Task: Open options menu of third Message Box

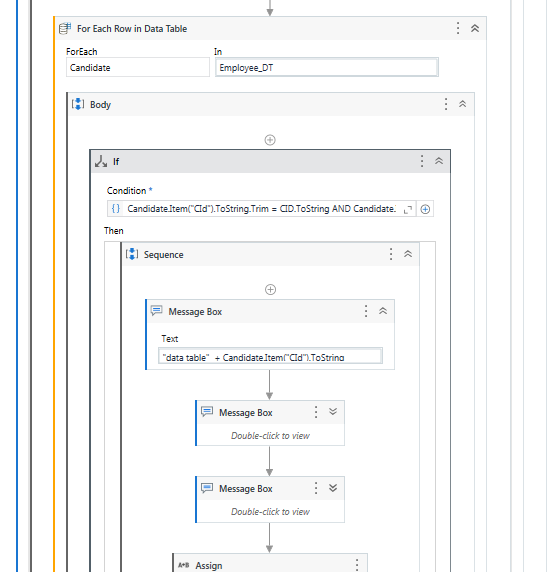Action: 316,488
